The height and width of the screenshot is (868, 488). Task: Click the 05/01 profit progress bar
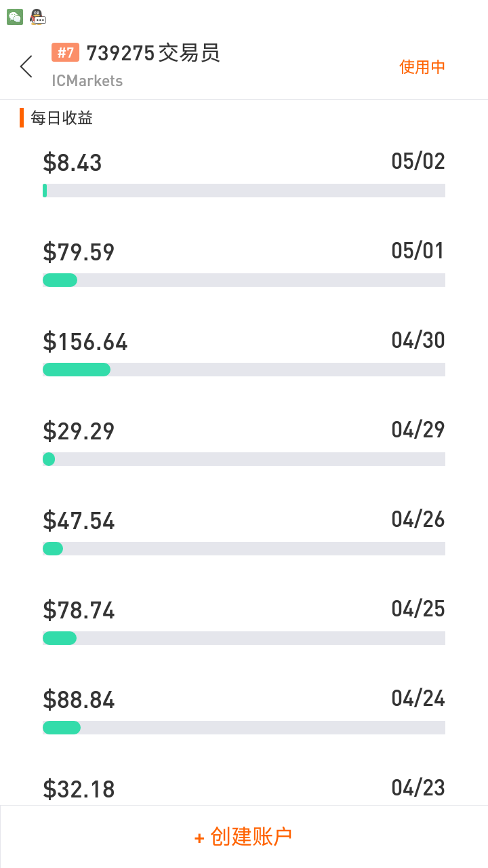[x=244, y=280]
